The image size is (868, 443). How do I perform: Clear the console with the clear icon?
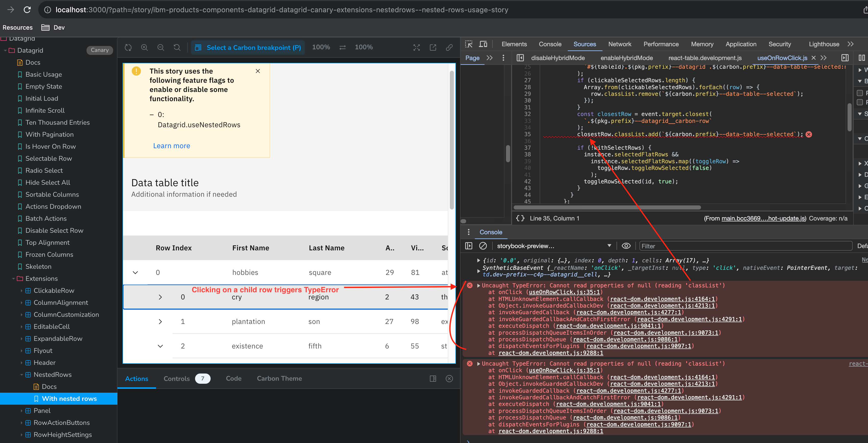pyautogui.click(x=483, y=246)
